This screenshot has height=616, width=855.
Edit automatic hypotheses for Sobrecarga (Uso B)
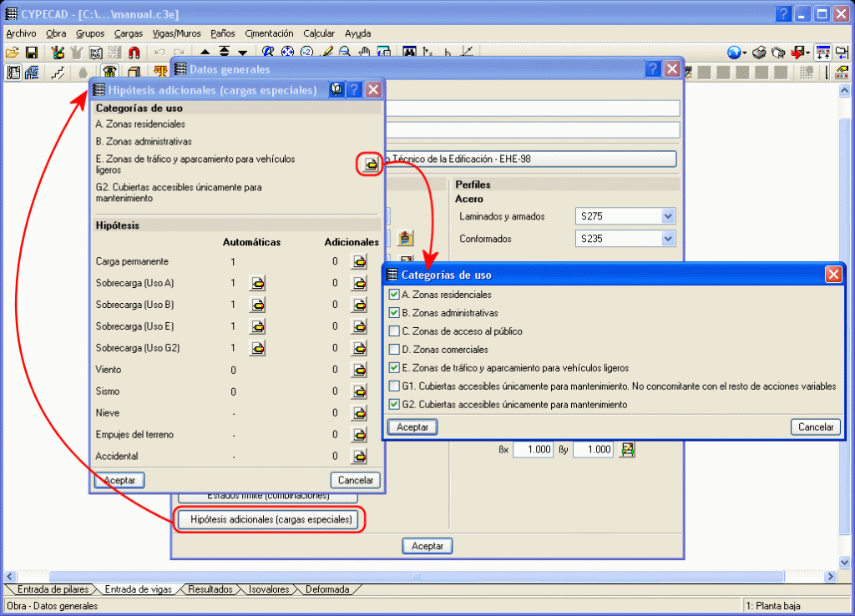tap(257, 305)
